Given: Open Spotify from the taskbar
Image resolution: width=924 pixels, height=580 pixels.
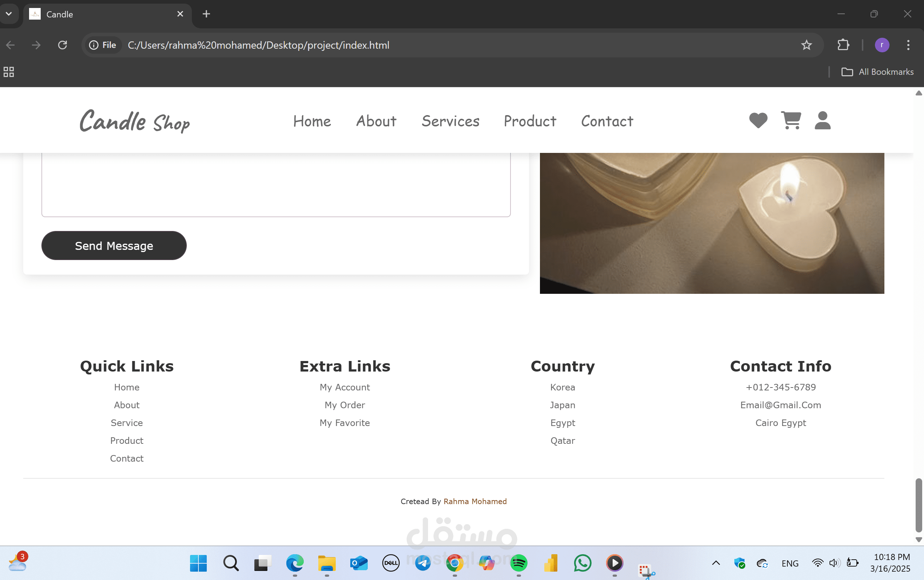Looking at the screenshot, I should 519,563.
